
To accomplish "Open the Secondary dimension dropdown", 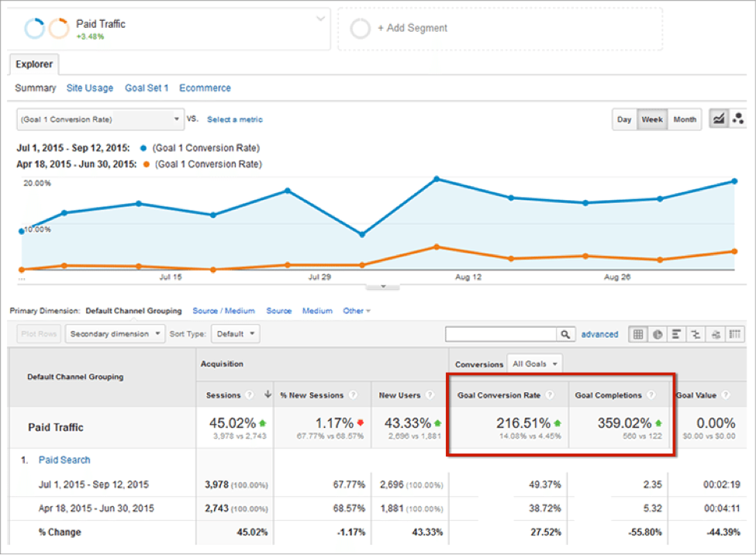I will [116, 334].
